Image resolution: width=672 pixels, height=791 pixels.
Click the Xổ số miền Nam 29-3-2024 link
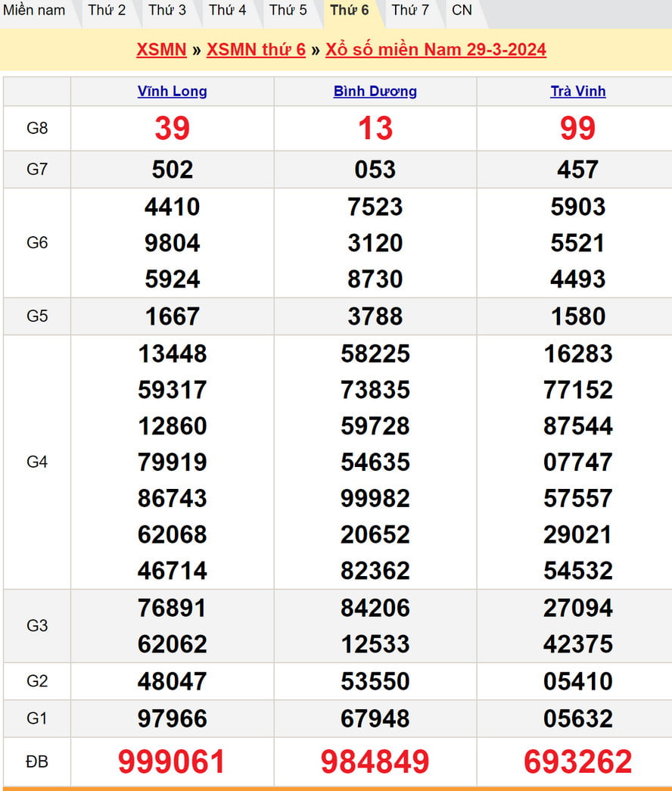[436, 50]
